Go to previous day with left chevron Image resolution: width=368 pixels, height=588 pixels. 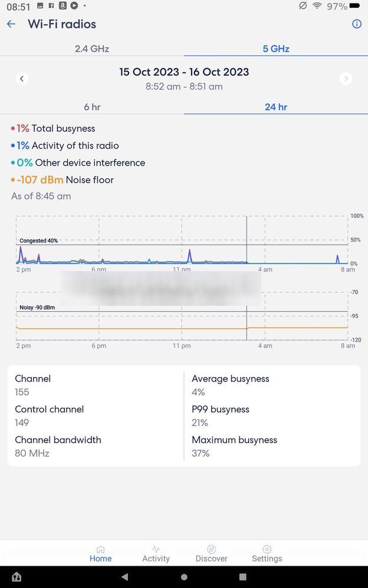[x=22, y=78]
